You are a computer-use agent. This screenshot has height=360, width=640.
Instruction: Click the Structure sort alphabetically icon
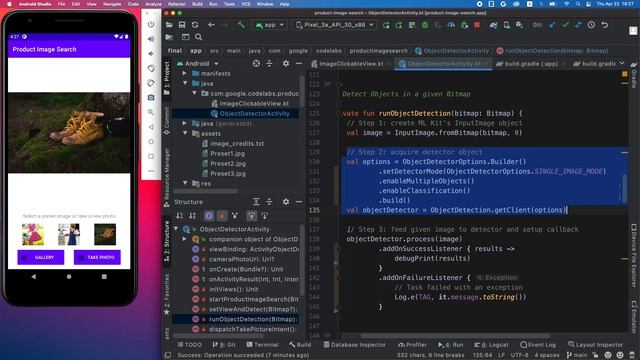[192, 216]
